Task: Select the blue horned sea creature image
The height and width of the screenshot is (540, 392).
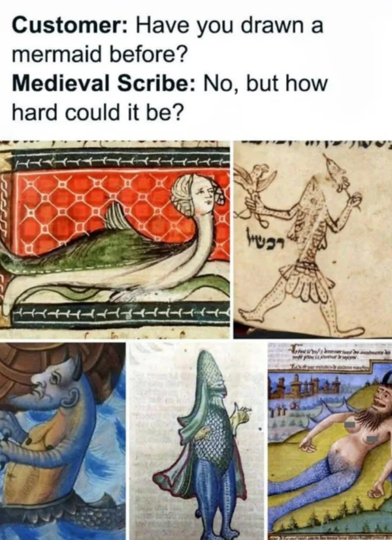Action: click(x=63, y=441)
